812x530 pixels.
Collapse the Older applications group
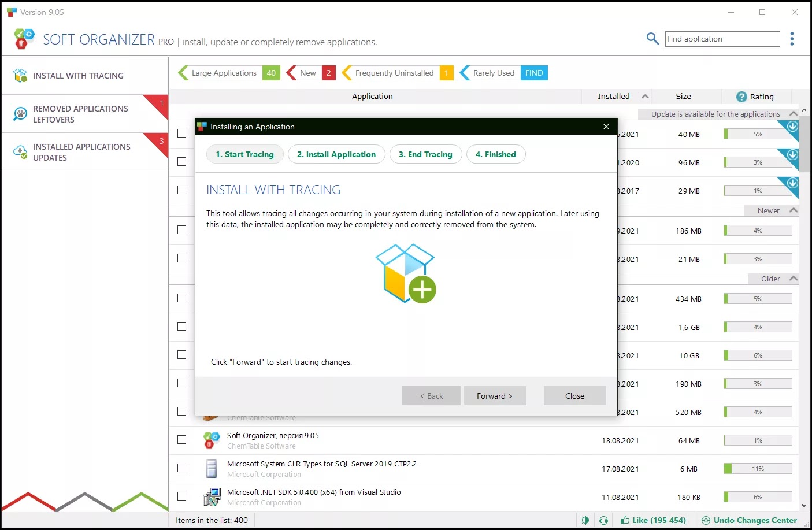[x=794, y=279]
